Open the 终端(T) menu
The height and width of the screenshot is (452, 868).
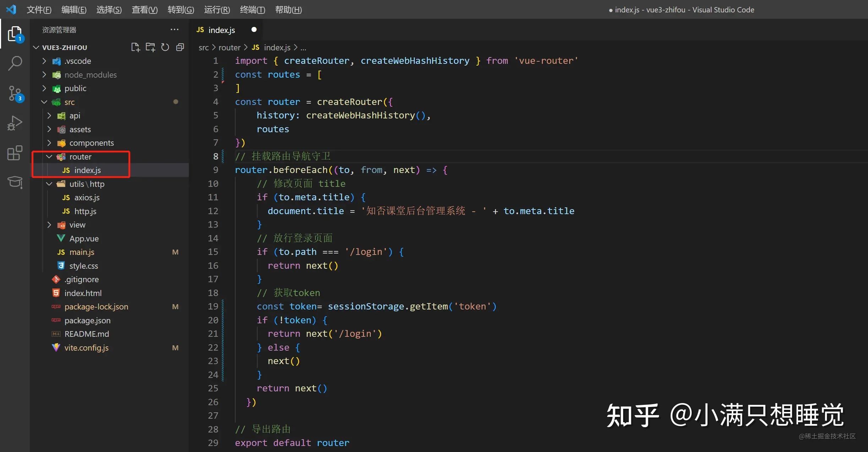[252, 10]
